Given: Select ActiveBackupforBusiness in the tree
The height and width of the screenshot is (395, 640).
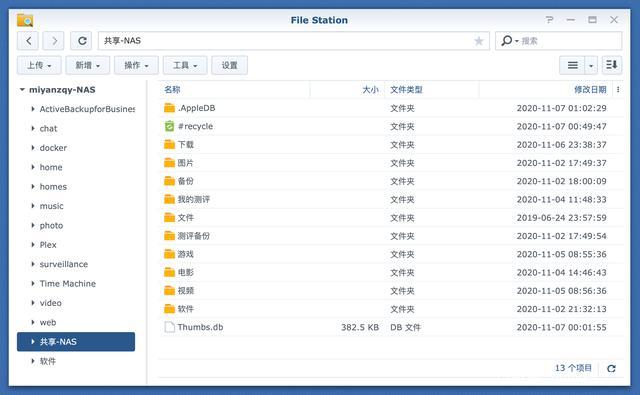Looking at the screenshot, I should point(87,109).
